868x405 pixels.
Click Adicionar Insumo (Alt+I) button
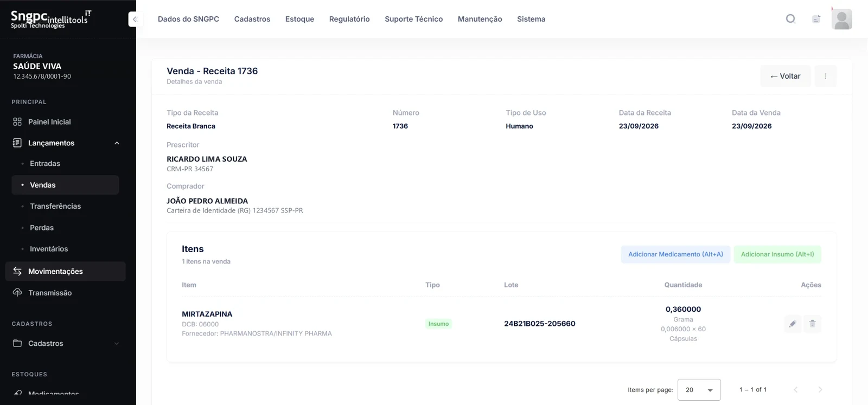click(x=777, y=254)
